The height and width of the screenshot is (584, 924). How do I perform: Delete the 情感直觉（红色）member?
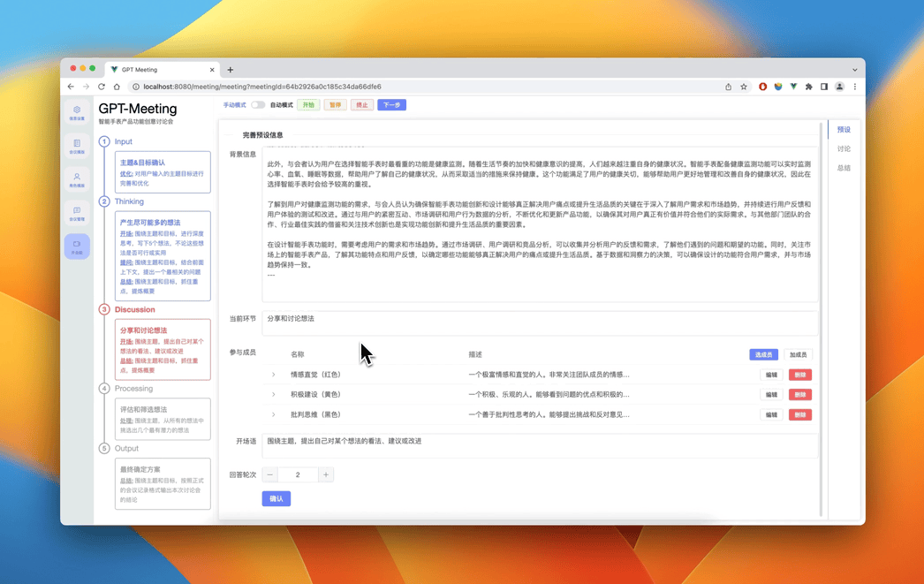click(x=800, y=375)
